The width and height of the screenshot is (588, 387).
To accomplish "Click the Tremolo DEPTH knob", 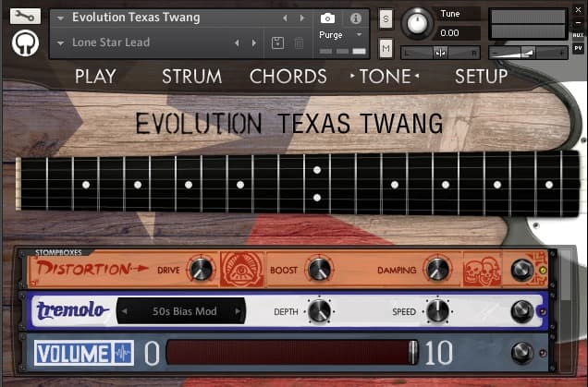I will point(319,311).
